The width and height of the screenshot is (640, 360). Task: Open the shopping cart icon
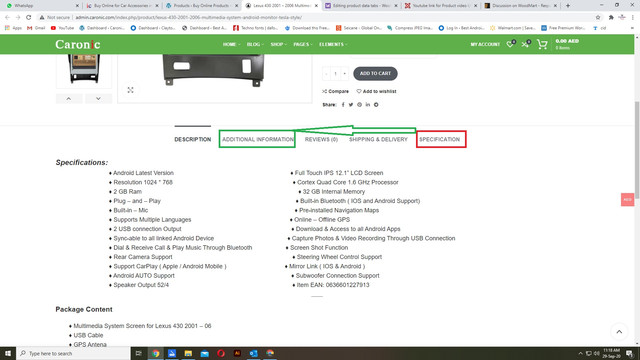pyautogui.click(x=542, y=44)
